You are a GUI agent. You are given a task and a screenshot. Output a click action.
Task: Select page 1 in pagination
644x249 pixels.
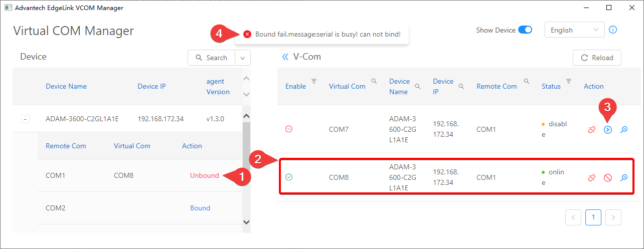tap(593, 217)
